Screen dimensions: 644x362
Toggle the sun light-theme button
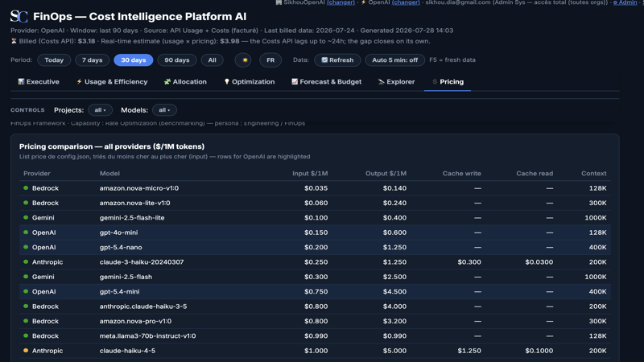point(244,60)
